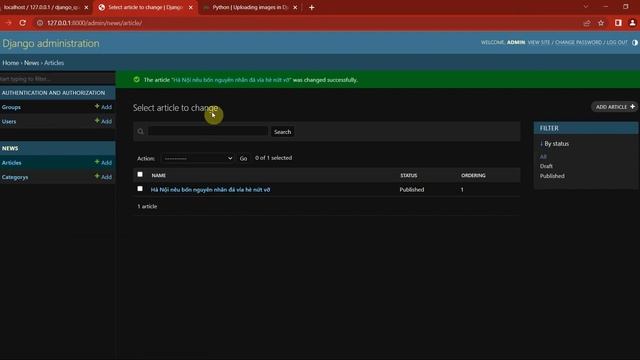Open the Action dropdown
640x360 pixels.
(x=198, y=158)
